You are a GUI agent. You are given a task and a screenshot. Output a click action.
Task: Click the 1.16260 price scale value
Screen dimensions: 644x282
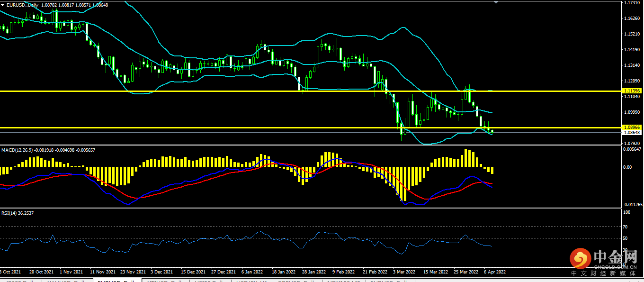point(633,18)
